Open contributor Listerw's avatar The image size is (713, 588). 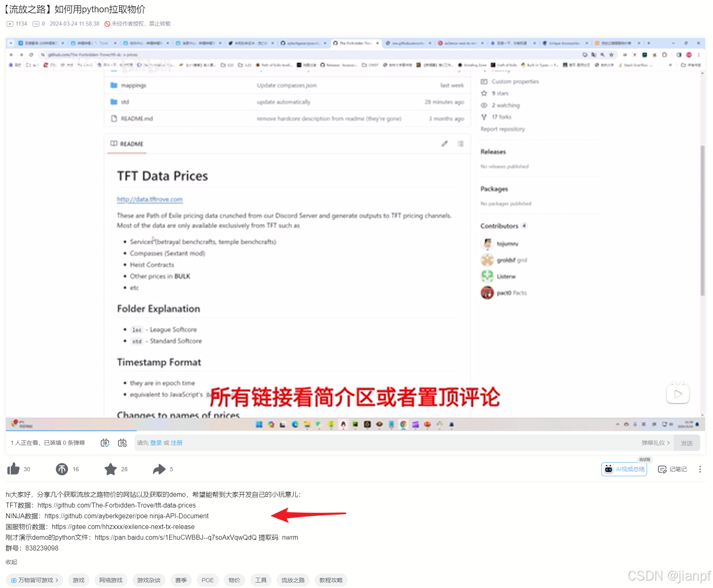pos(487,276)
